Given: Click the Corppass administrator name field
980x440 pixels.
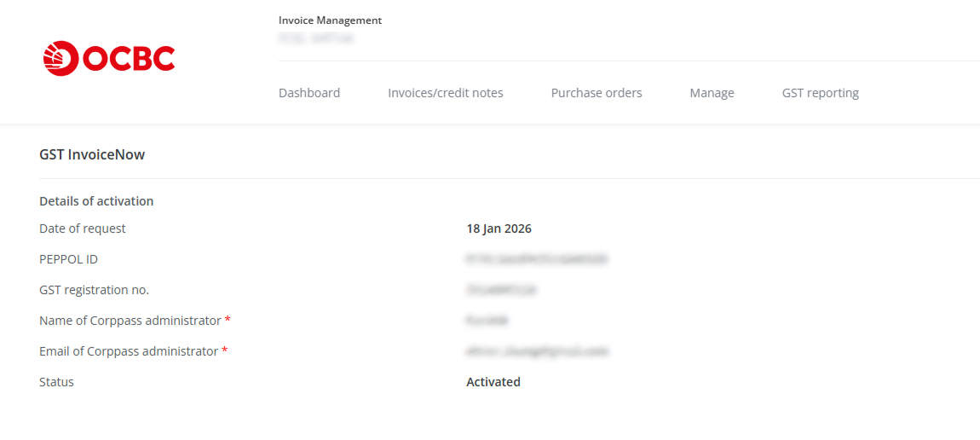Looking at the screenshot, I should [487, 321].
